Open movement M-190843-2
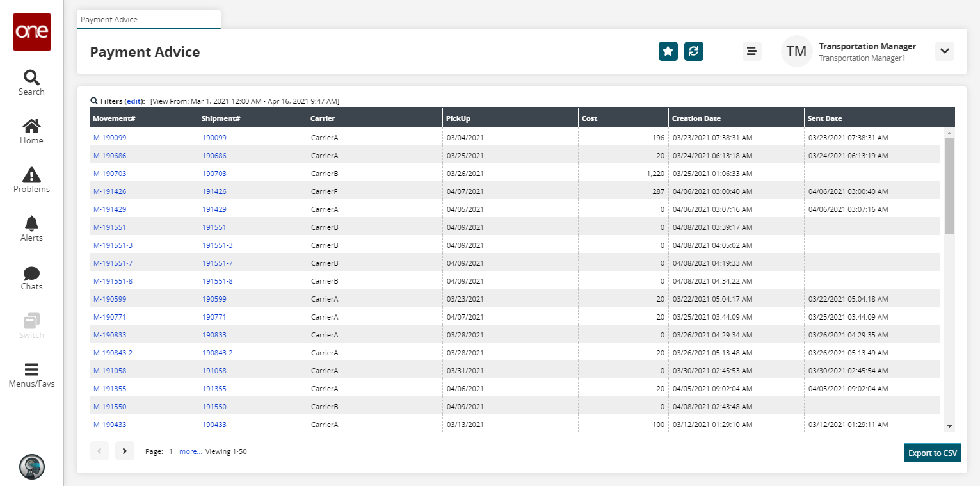The height and width of the screenshot is (486, 980). click(x=113, y=353)
